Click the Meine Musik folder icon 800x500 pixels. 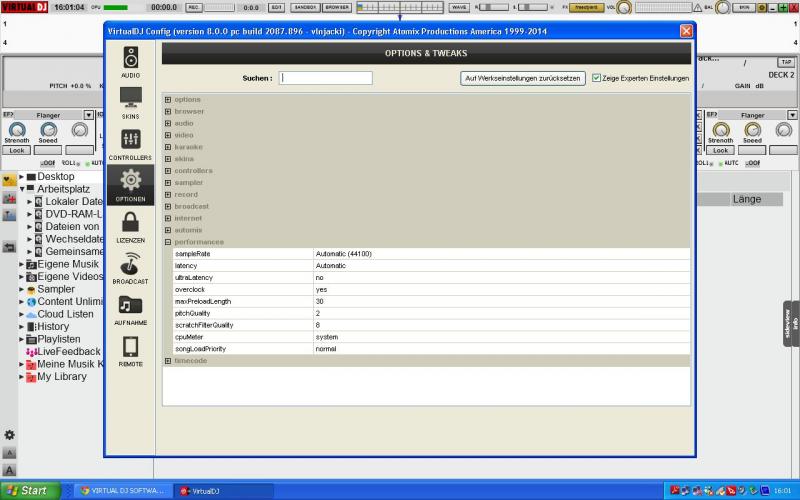point(31,365)
